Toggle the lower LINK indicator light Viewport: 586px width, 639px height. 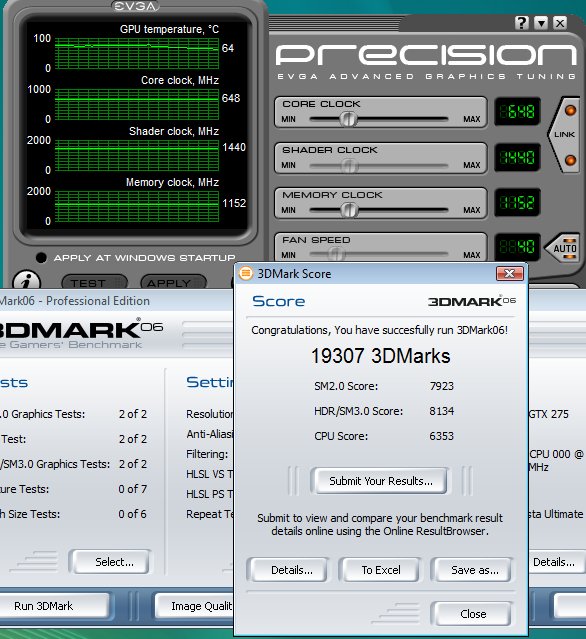570,160
